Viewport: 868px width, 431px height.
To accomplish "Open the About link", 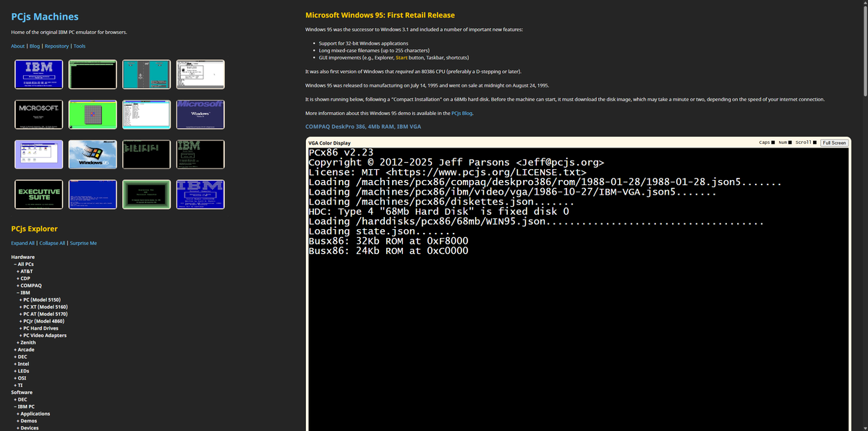I will [x=18, y=46].
